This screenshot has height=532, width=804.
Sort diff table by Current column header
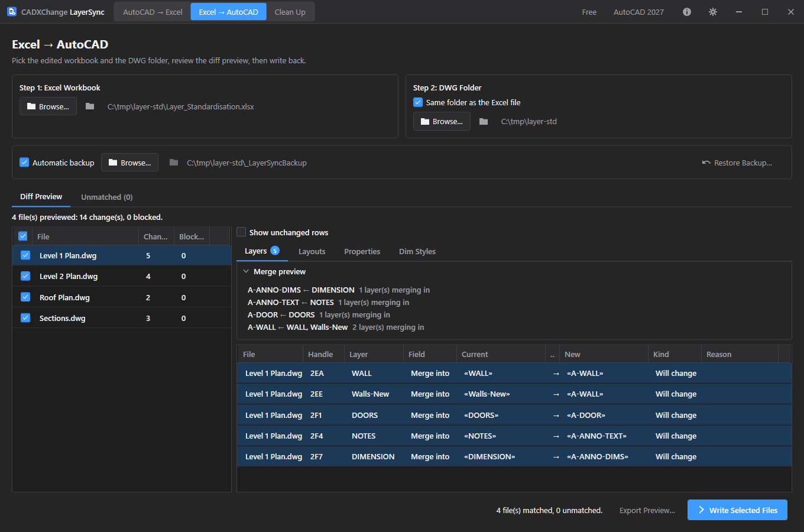[x=501, y=354]
